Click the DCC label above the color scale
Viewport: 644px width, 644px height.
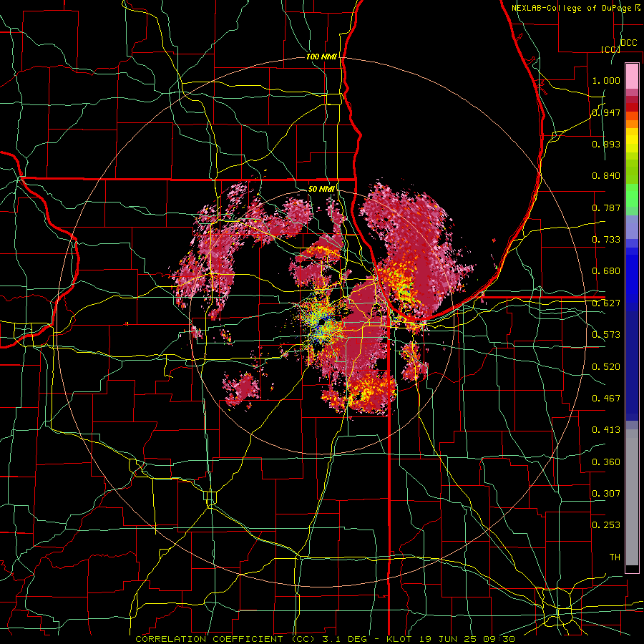click(x=628, y=43)
